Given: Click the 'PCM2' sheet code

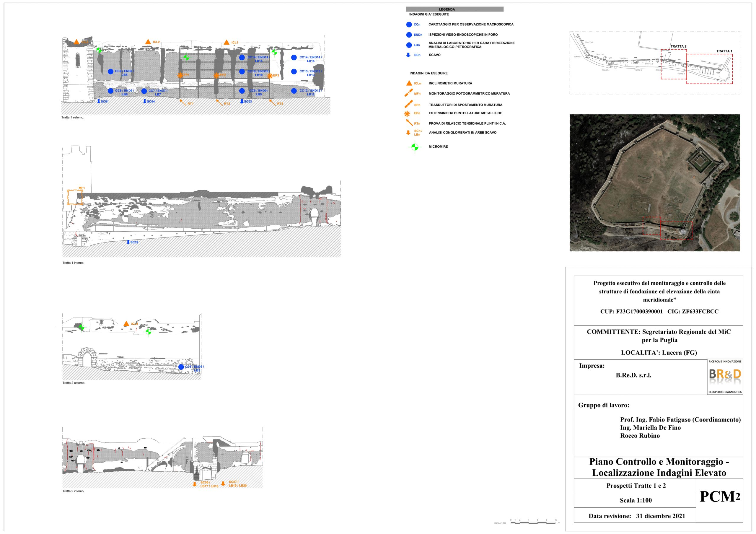Looking at the screenshot, I should [x=720, y=496].
